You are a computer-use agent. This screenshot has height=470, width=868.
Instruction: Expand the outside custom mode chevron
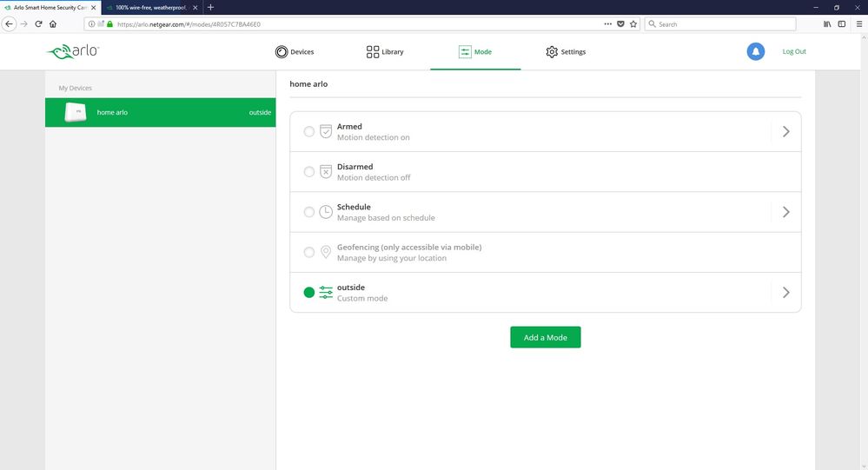[786, 292]
